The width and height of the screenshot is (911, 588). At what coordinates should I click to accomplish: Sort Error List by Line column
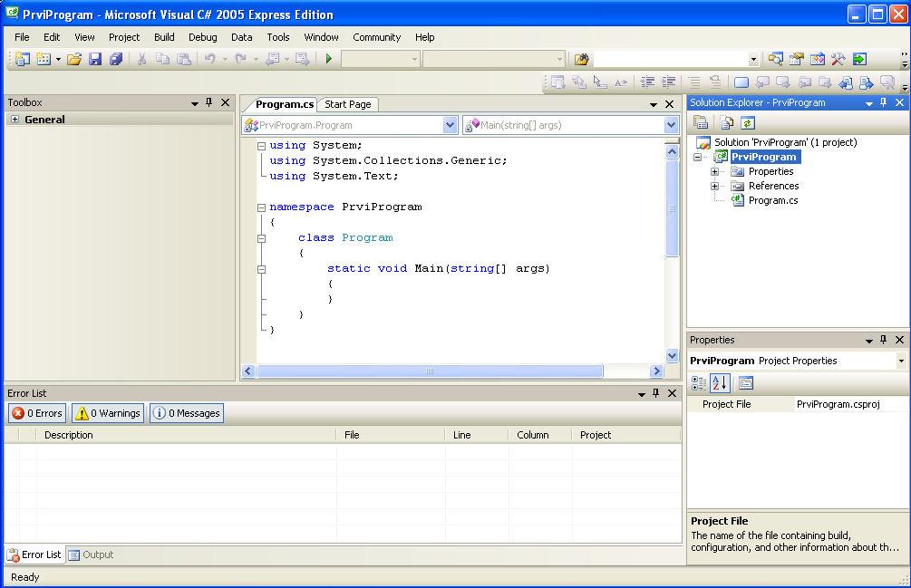coord(477,436)
